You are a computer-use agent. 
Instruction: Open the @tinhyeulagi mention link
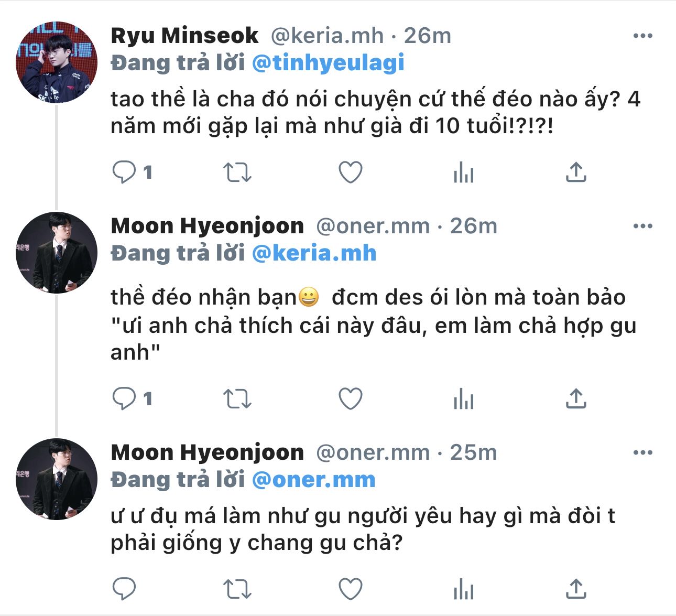pos(328,63)
